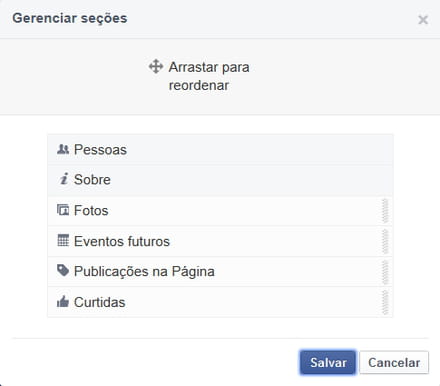
Task: Select the Sobre section label
Action: coord(92,180)
